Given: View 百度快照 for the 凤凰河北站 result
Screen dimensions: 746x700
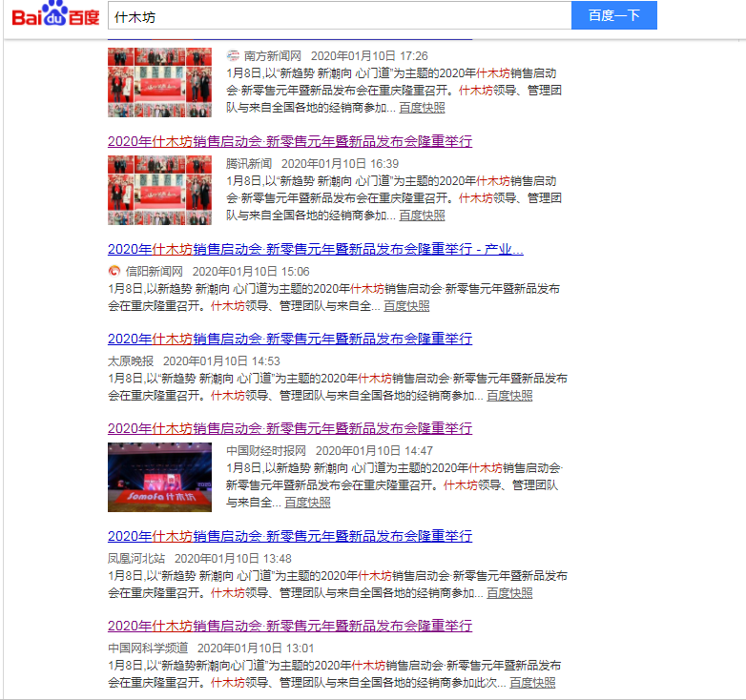Looking at the screenshot, I should 509,593.
